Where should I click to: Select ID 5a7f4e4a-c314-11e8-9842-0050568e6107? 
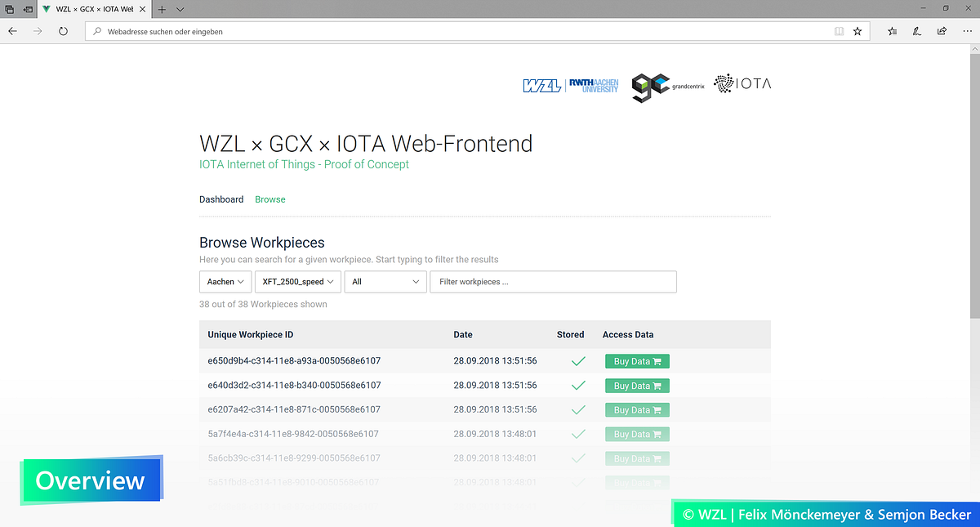coord(293,434)
